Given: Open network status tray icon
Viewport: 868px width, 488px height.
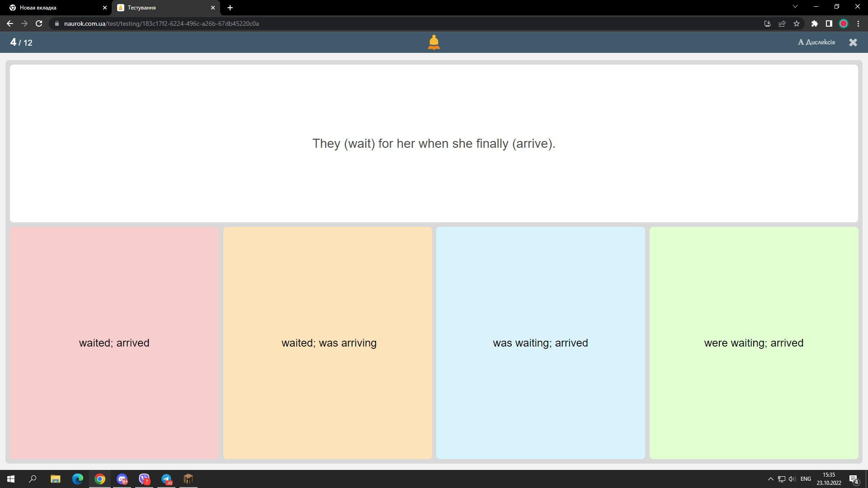Looking at the screenshot, I should 782,479.
